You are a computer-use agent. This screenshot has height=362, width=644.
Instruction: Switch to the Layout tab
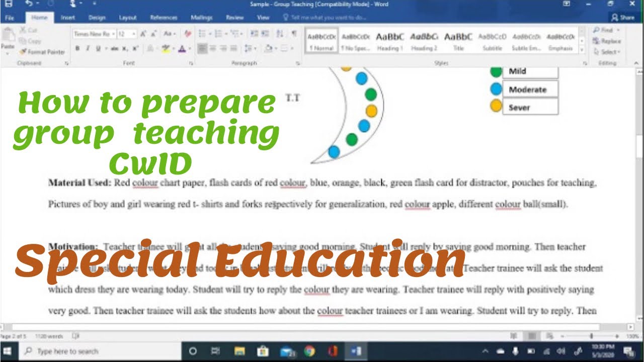(127, 17)
